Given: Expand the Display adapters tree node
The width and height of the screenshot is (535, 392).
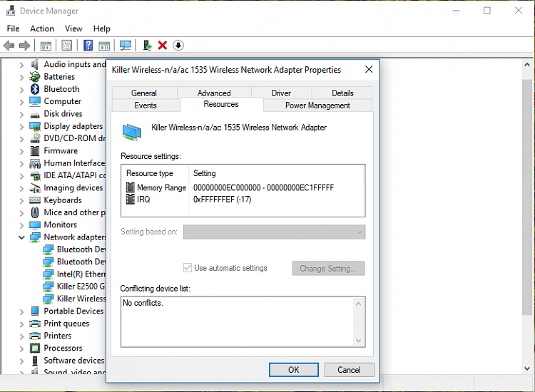Looking at the screenshot, I should pyautogui.click(x=21, y=126).
